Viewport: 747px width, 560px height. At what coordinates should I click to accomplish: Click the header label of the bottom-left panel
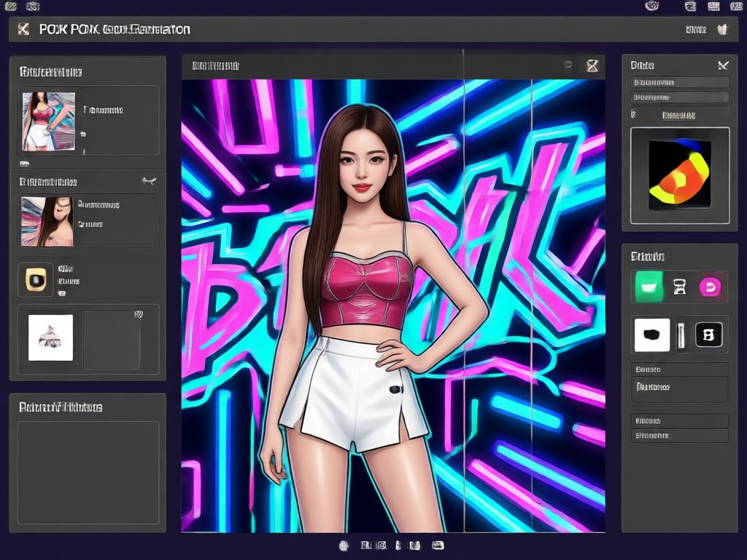point(61,408)
